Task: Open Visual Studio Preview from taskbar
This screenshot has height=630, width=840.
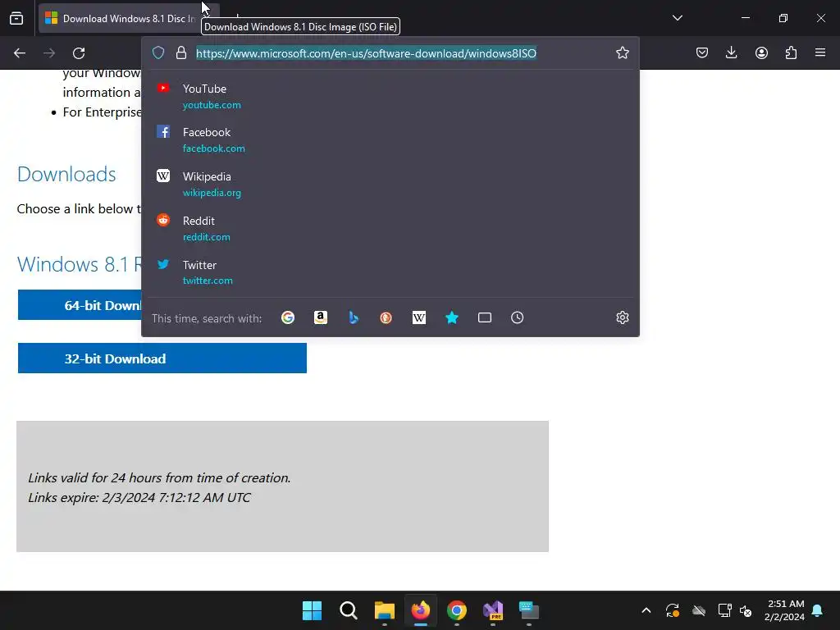Action: coord(493,610)
